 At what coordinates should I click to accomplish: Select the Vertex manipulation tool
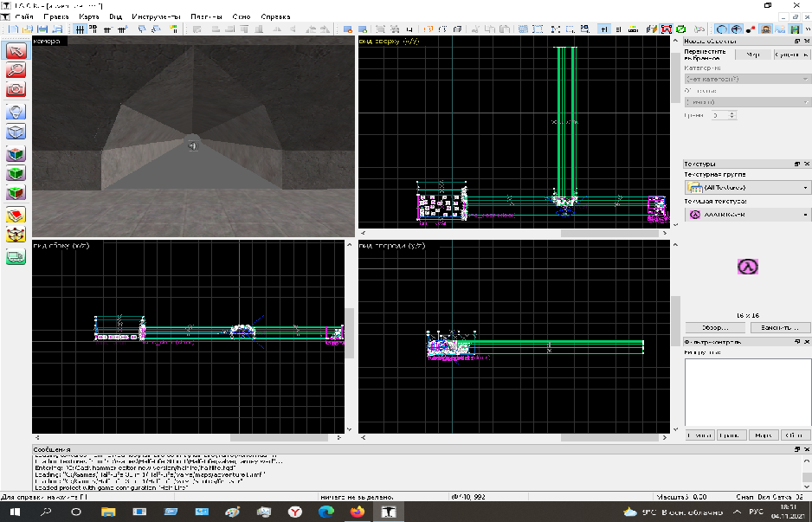[16, 235]
